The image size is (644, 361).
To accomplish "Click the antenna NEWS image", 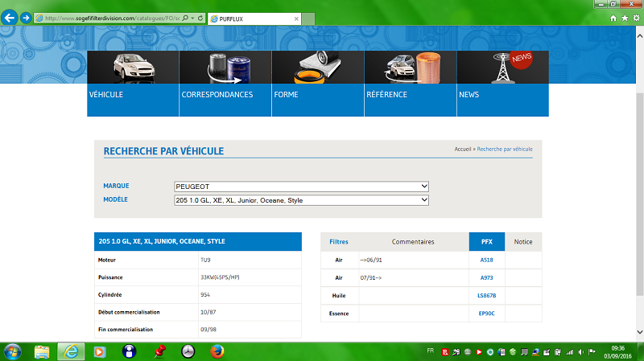I will click(x=502, y=68).
